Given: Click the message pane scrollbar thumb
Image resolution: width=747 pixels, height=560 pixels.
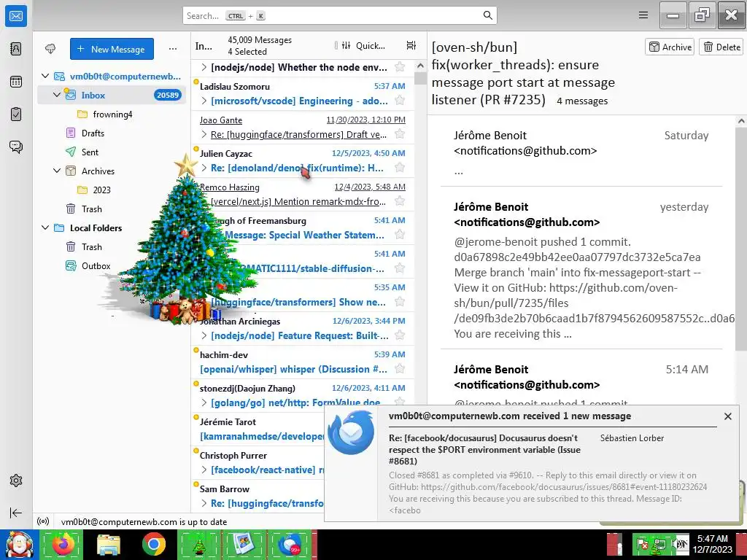Looking at the screenshot, I should [741, 238].
